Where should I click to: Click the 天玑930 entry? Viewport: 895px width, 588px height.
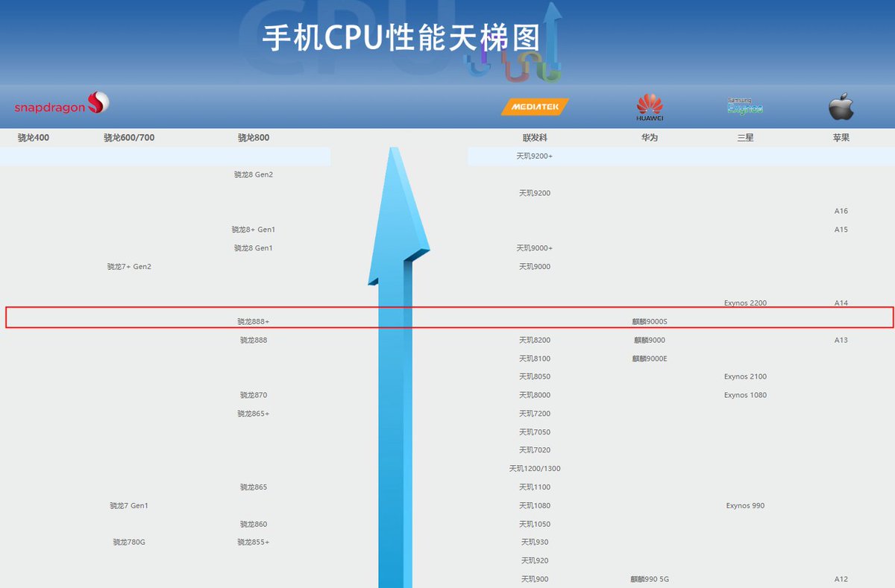[x=535, y=543]
